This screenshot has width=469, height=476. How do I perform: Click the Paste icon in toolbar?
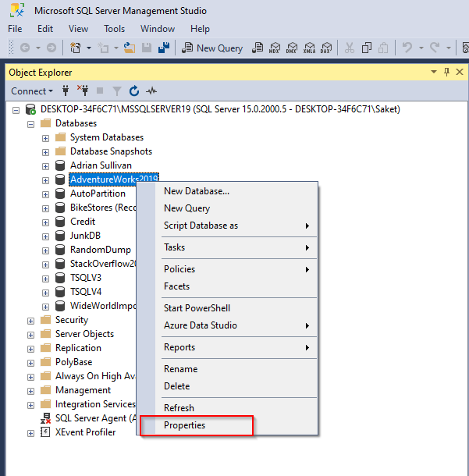pyautogui.click(x=383, y=48)
